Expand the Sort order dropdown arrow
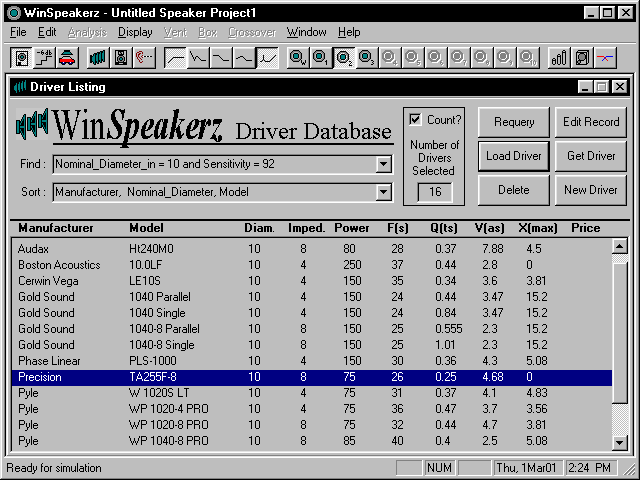 tap(383, 192)
